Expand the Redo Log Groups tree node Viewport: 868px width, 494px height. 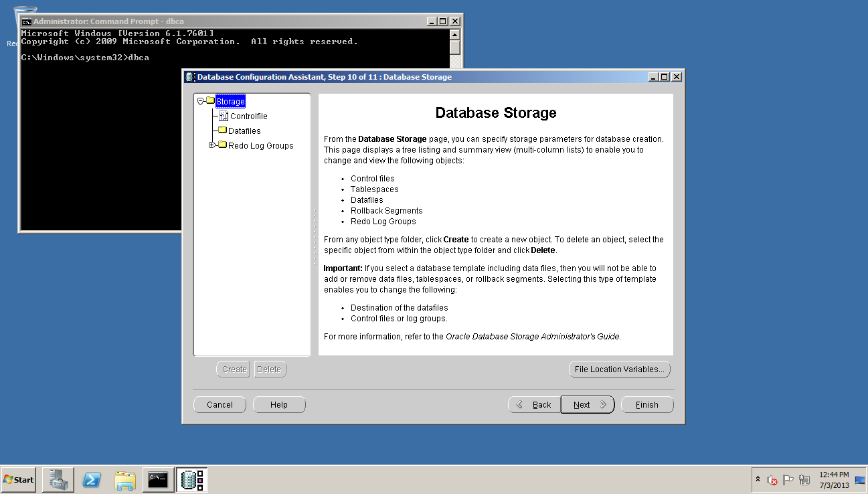pyautogui.click(x=212, y=145)
